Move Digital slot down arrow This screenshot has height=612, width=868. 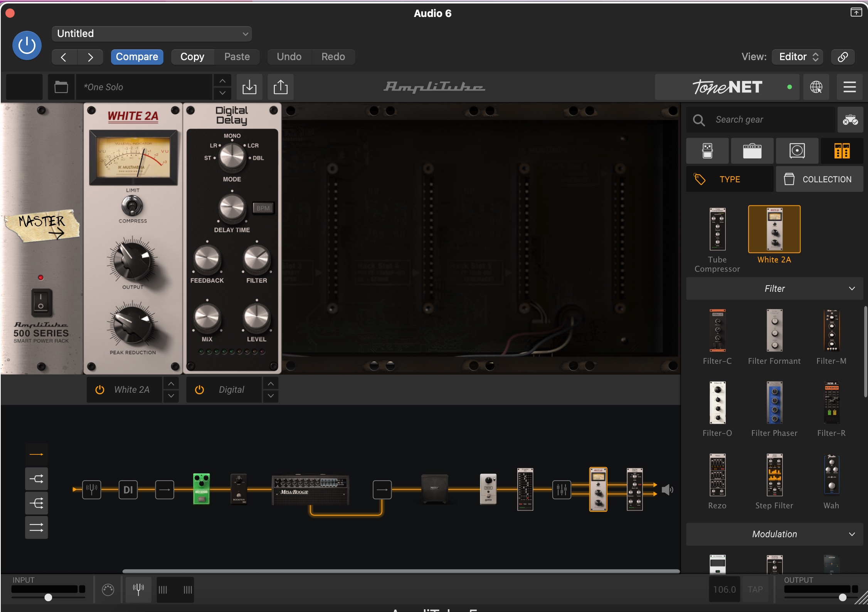tap(271, 396)
